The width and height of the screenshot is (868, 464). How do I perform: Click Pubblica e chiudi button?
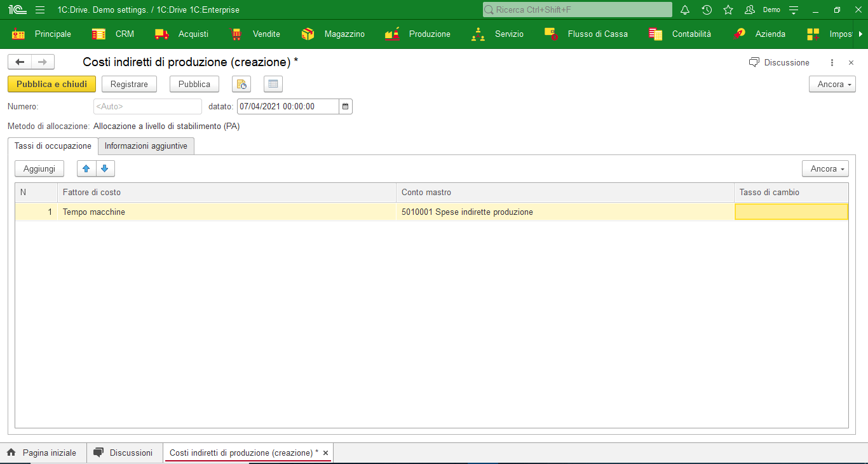click(51, 84)
